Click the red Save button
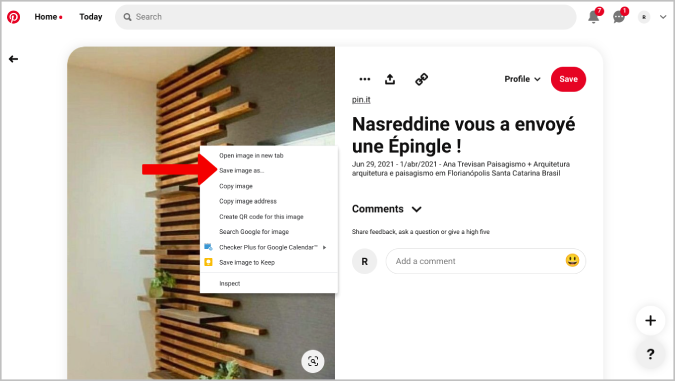 click(568, 79)
